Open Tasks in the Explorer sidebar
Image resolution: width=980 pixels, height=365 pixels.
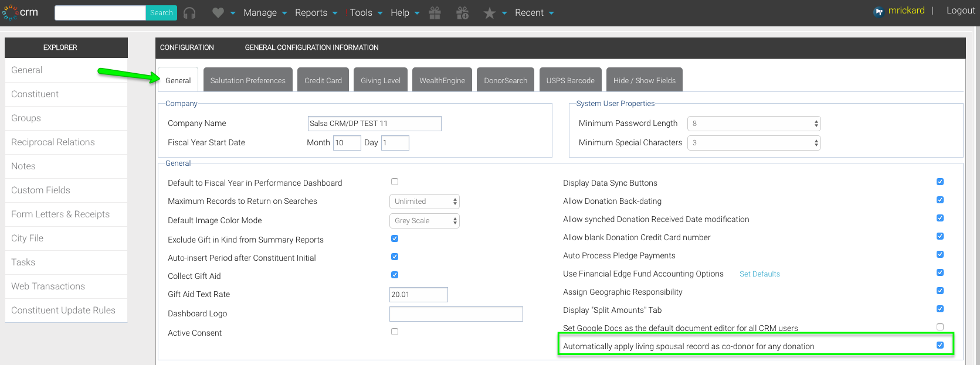66,262
